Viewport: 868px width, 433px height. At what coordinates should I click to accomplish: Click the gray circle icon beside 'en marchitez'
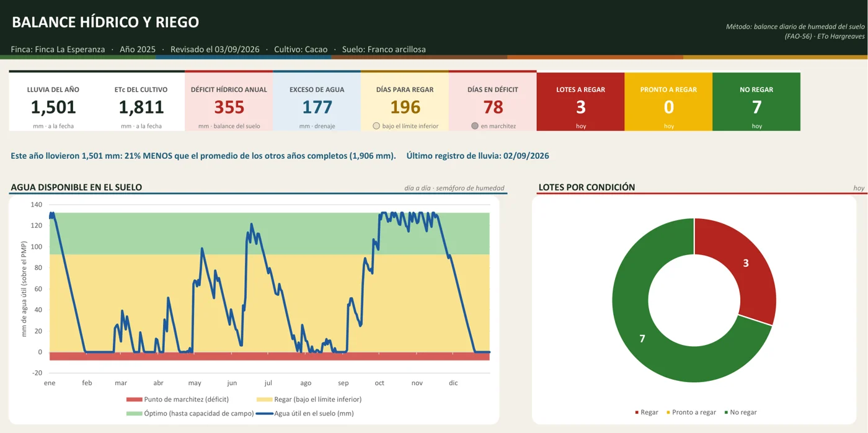(475, 126)
